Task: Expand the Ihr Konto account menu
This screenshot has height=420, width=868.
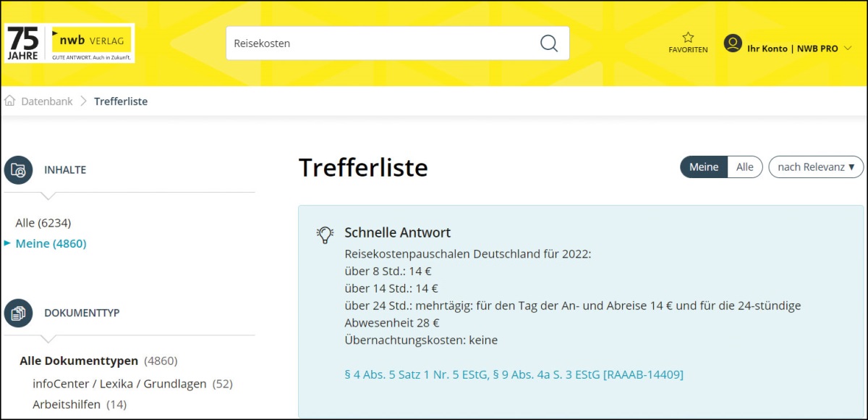Action: pyautogui.click(x=848, y=48)
